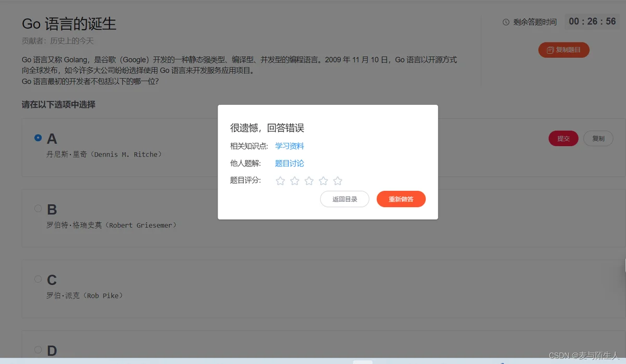
Task: Click the 复制题目 button
Action: 564,50
